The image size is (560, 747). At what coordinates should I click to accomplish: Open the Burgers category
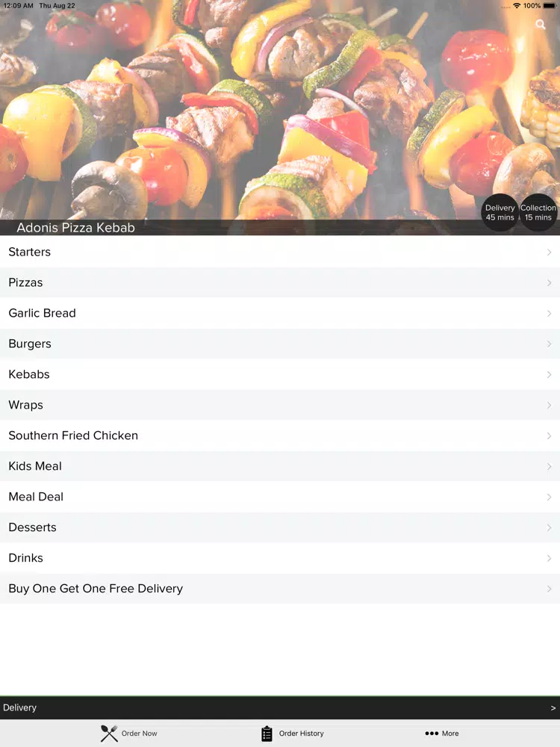280,344
